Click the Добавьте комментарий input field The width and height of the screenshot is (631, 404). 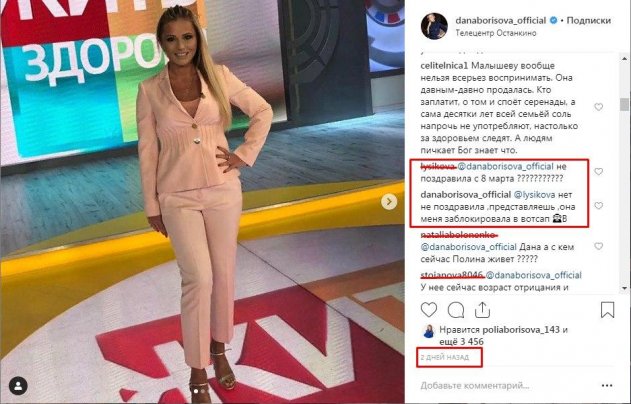point(507,385)
